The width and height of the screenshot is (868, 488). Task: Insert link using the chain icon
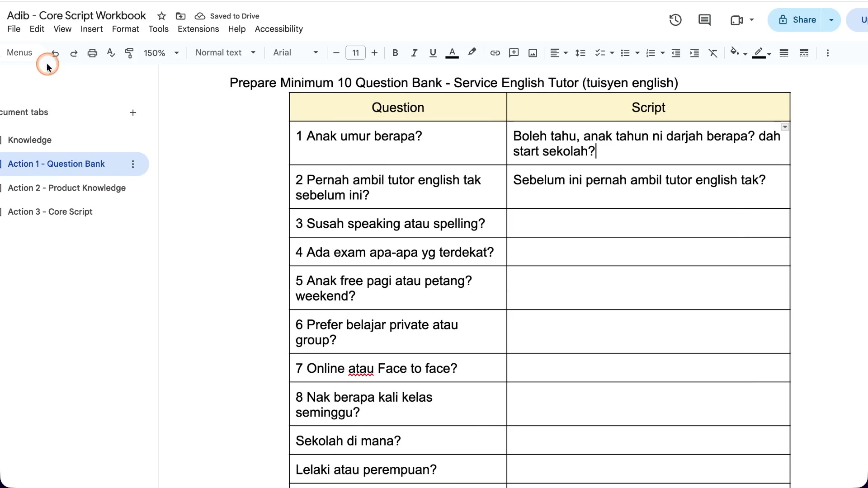point(495,53)
